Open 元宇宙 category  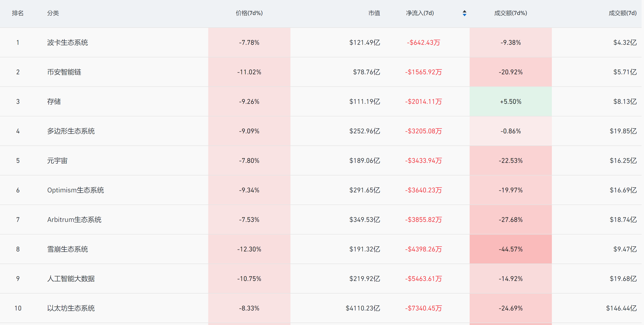tap(58, 161)
